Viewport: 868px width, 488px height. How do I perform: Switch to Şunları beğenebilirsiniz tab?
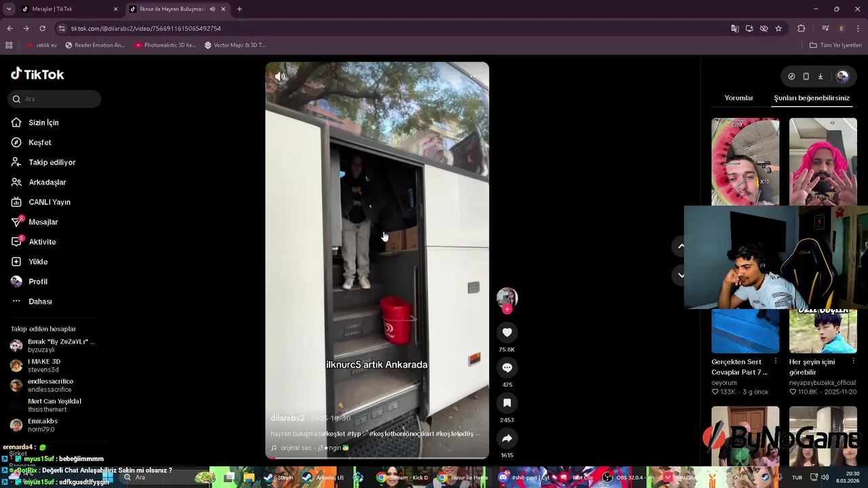coord(812,98)
